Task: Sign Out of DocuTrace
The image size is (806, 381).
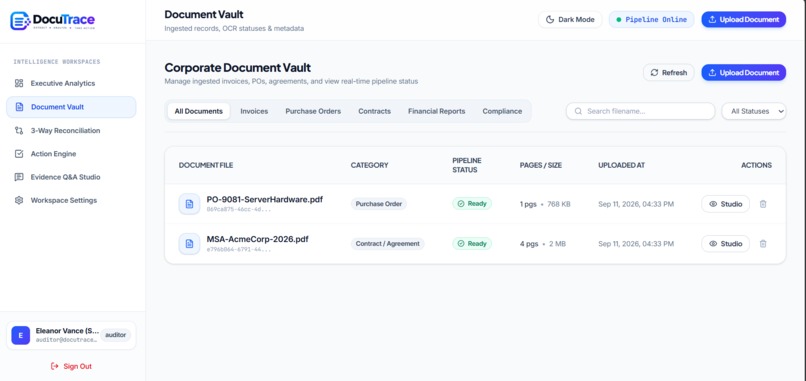Action: point(71,366)
